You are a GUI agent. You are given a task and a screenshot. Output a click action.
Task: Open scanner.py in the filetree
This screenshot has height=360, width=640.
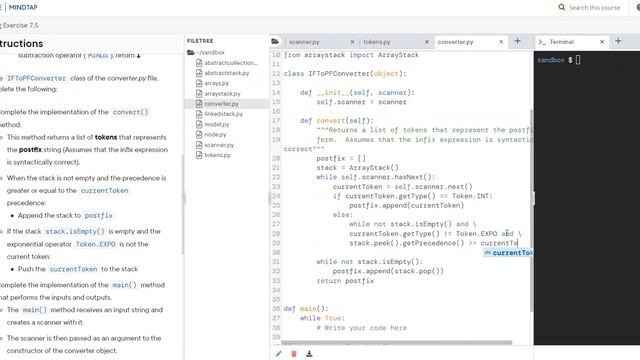pyautogui.click(x=219, y=145)
